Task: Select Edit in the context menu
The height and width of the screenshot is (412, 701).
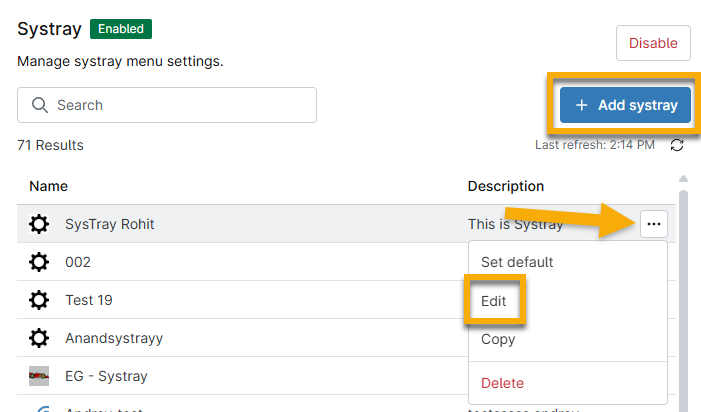Action: tap(494, 300)
